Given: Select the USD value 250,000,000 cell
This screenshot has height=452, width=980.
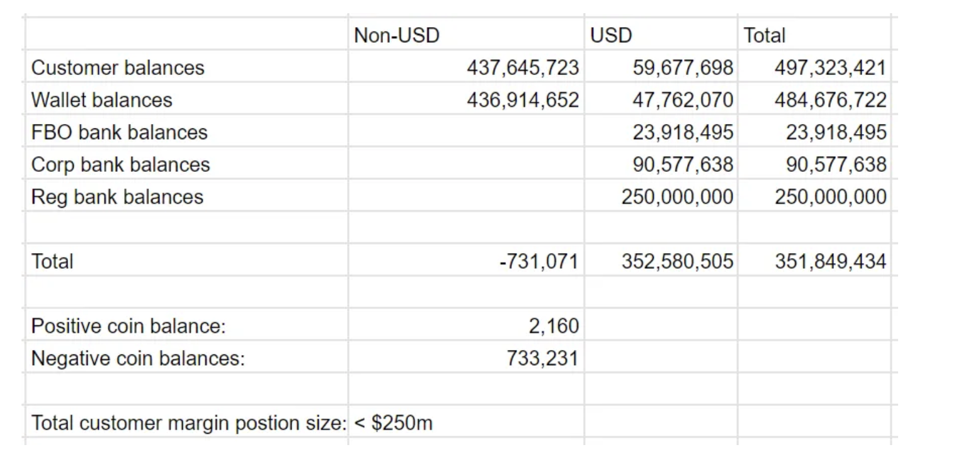Looking at the screenshot, I should click(661, 196).
